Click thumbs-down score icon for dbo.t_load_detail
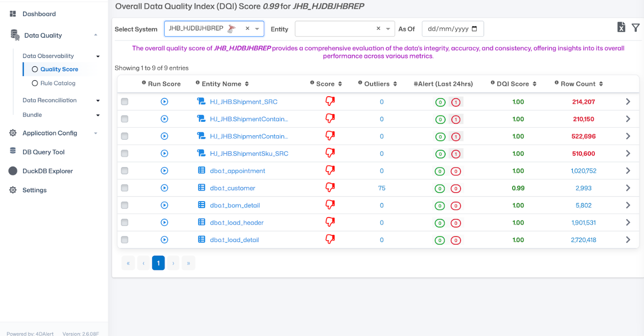This screenshot has width=644, height=336. [330, 239]
